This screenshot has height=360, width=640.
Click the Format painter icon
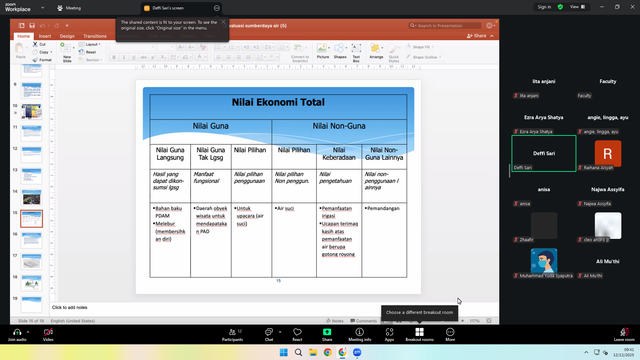[x=36, y=60]
